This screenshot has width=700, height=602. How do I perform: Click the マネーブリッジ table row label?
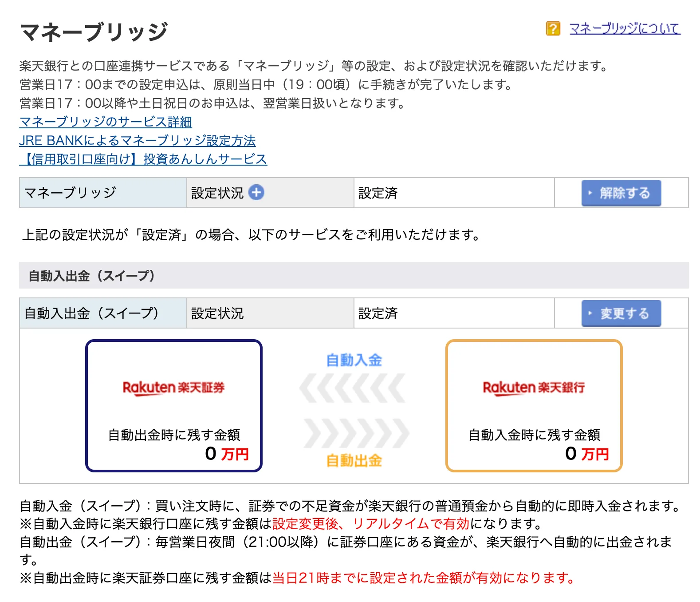coord(70,193)
